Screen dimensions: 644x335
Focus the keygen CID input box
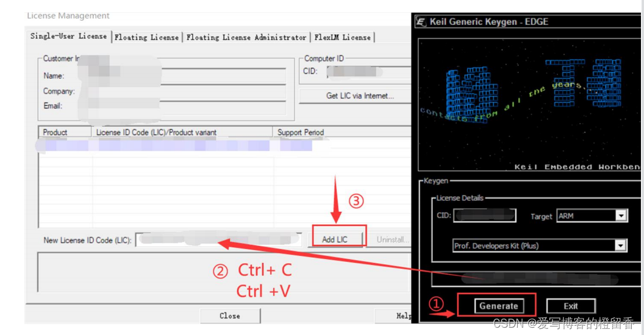click(485, 216)
